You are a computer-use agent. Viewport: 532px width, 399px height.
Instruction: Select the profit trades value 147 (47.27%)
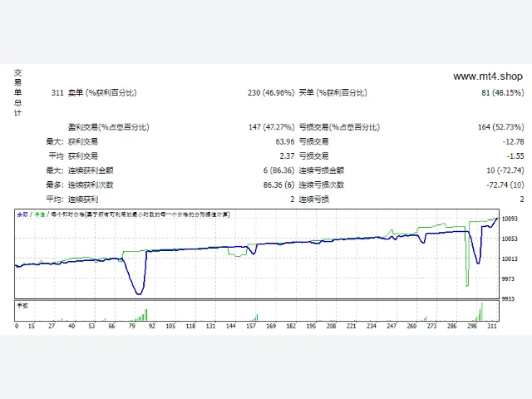tap(272, 127)
